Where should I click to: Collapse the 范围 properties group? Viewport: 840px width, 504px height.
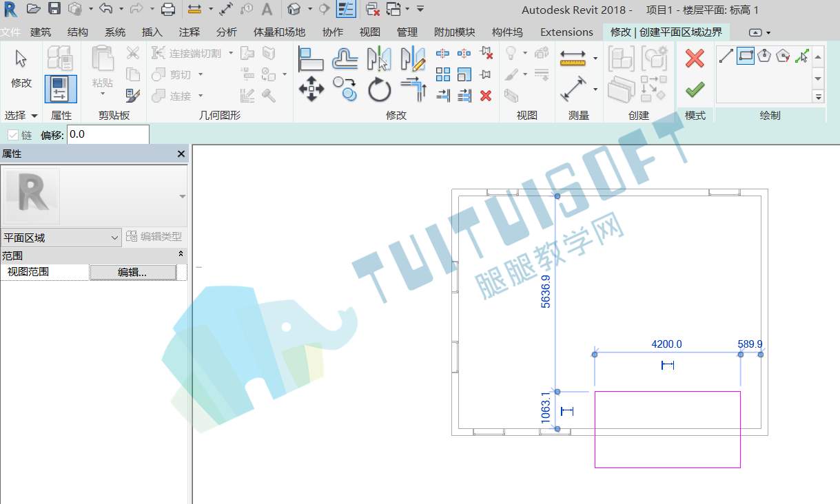[x=181, y=255]
